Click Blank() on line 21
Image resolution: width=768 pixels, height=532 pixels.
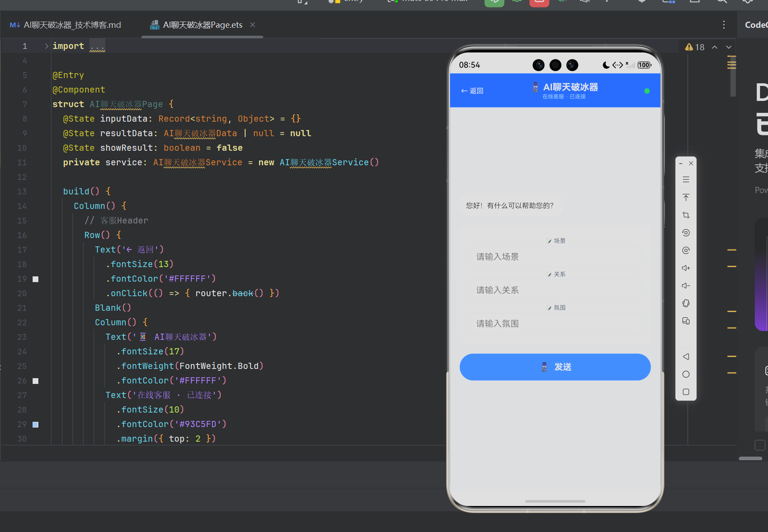tap(113, 308)
